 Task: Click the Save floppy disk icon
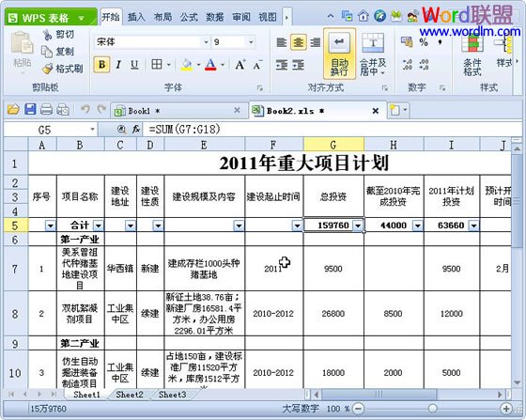[30, 109]
